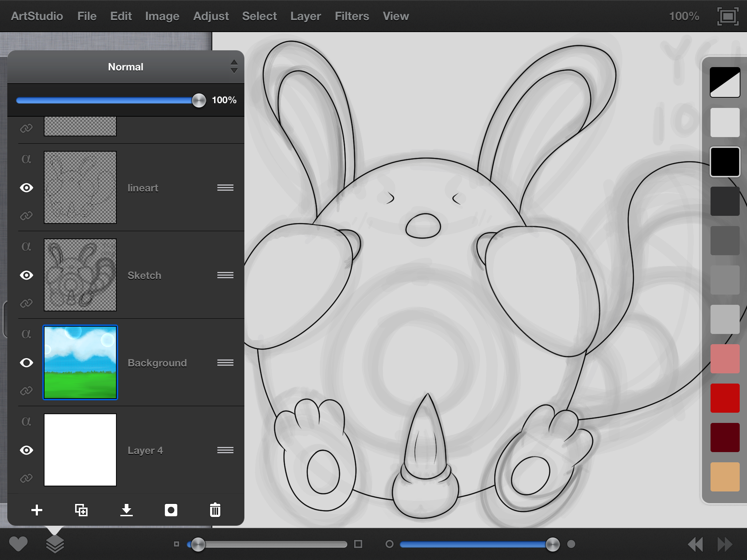Screen dimensions: 747x560
Task: Merge down with the download arrow icon
Action: (126, 510)
